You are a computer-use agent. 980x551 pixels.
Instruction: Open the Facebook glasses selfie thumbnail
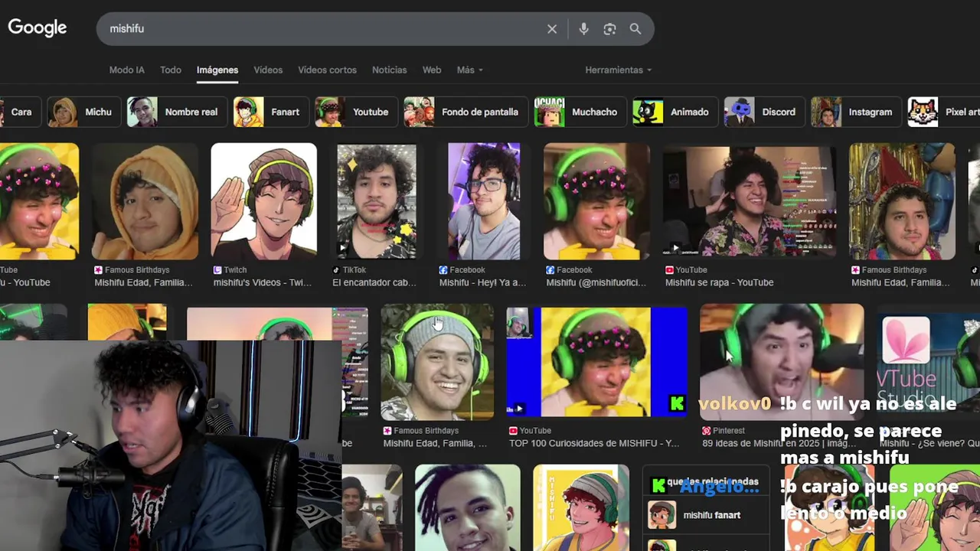[484, 201]
